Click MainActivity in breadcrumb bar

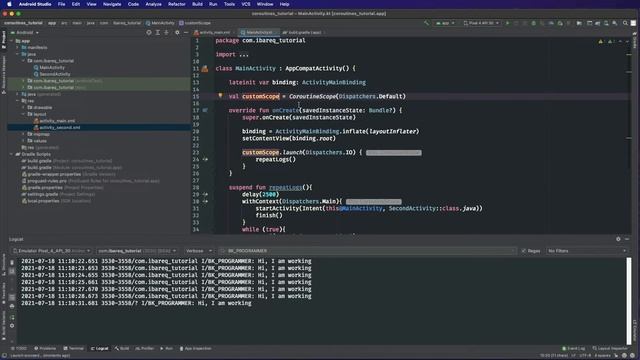tap(160, 23)
